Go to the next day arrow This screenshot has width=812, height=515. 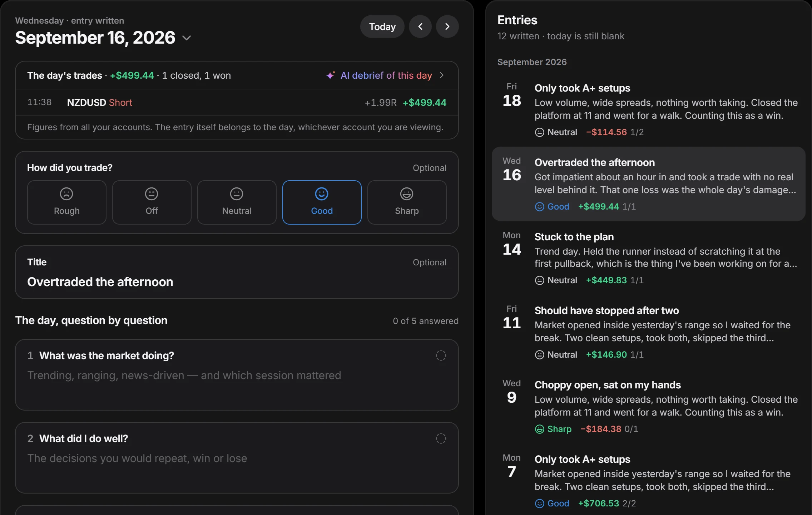pyautogui.click(x=447, y=26)
